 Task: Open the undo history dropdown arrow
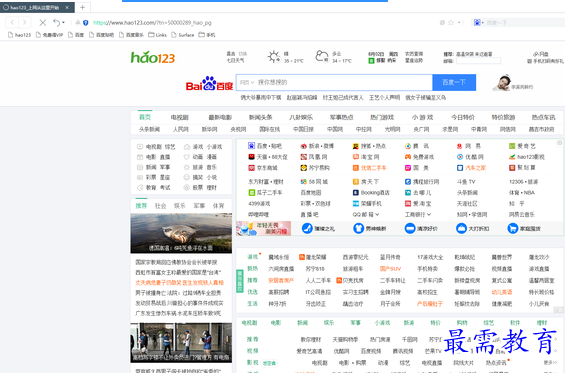click(63, 23)
